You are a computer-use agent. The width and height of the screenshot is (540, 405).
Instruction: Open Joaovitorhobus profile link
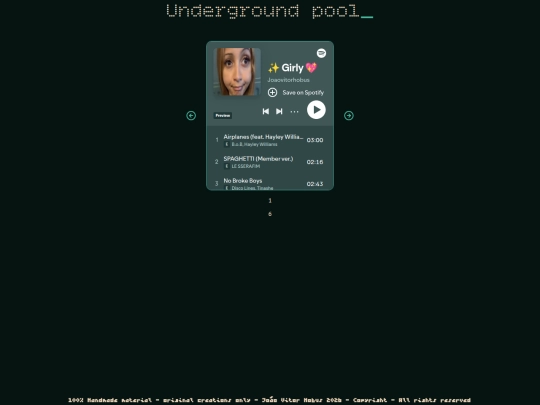pos(289,80)
